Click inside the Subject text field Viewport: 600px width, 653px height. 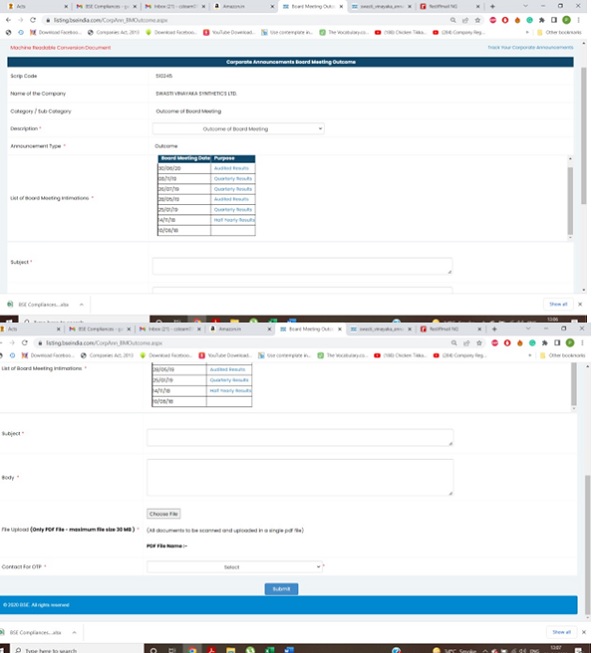[x=299, y=437]
